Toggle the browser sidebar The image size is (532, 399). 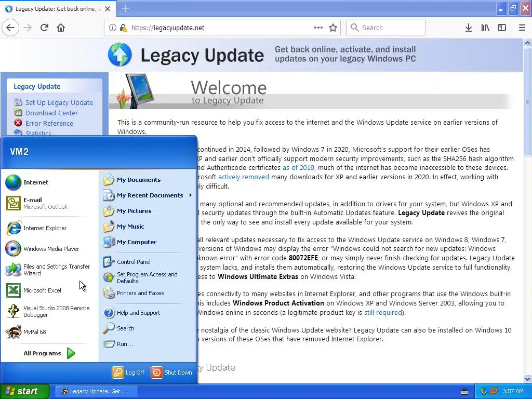point(502,28)
